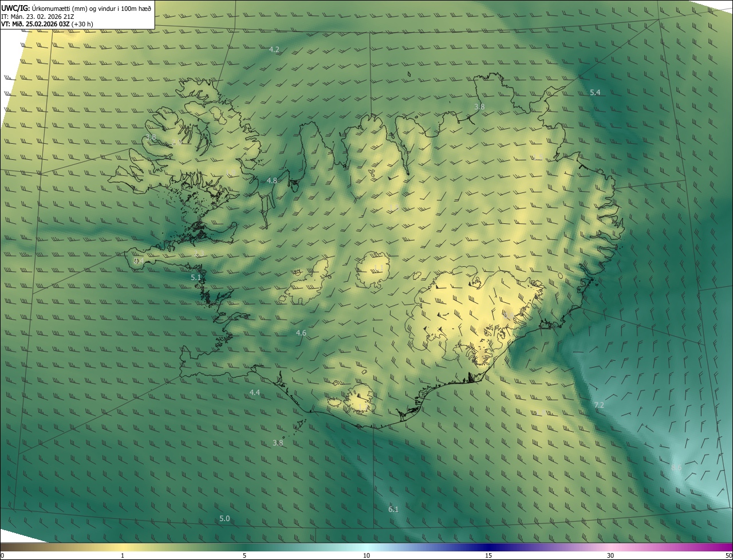
Task: Pick the dark navy color on the scale bar
Action: pyautogui.click(x=488, y=547)
